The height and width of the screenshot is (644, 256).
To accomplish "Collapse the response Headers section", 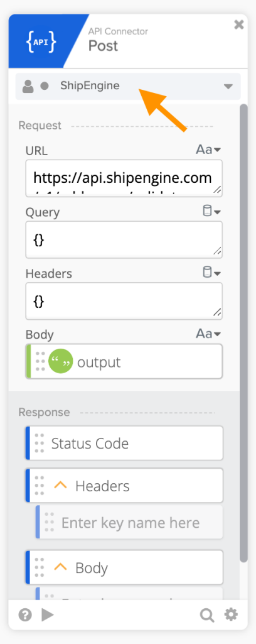I will 60,486.
